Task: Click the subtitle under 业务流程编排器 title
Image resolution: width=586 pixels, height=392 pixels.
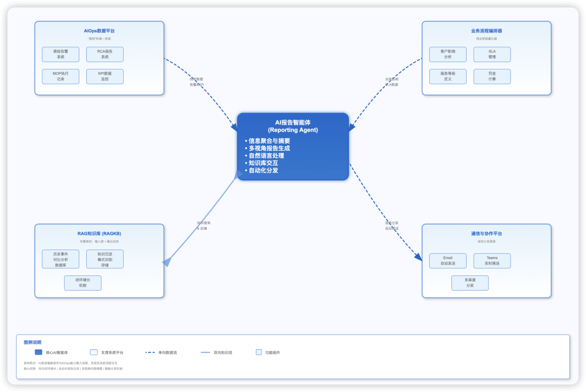Action: pos(486,39)
